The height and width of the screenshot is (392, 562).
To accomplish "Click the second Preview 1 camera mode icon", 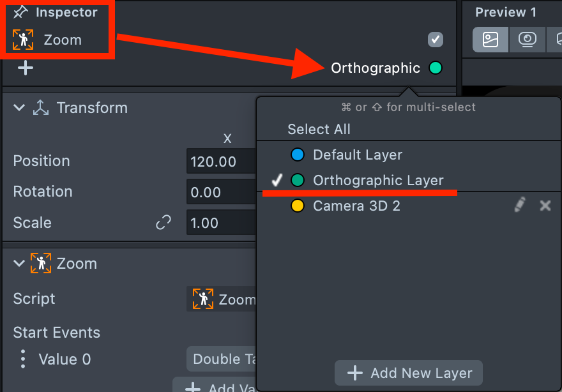I will click(527, 40).
